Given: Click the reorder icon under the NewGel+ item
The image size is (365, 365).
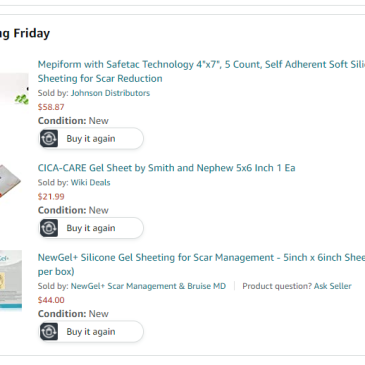Looking at the screenshot, I should point(49,332).
